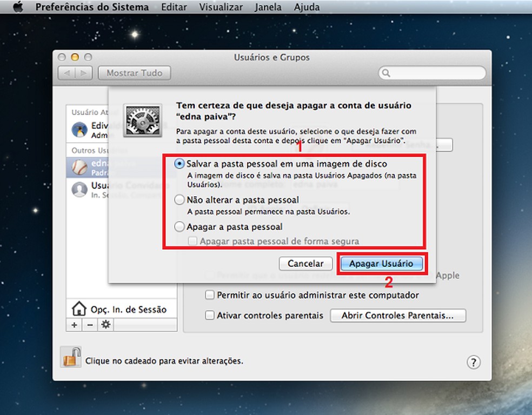Toggle Ativar controles parentais checkbox
Image resolution: width=532 pixels, height=415 pixels.
[x=210, y=315]
